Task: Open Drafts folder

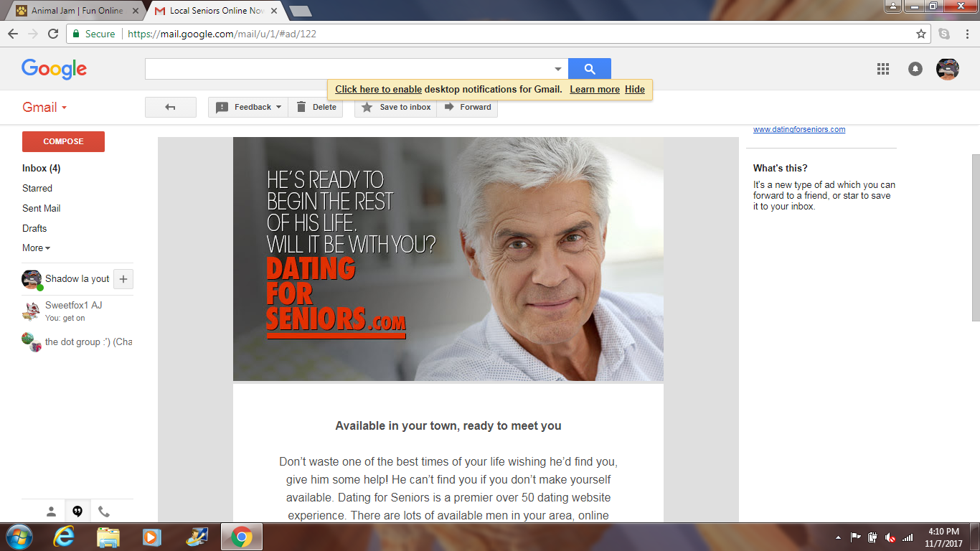Action: (34, 228)
